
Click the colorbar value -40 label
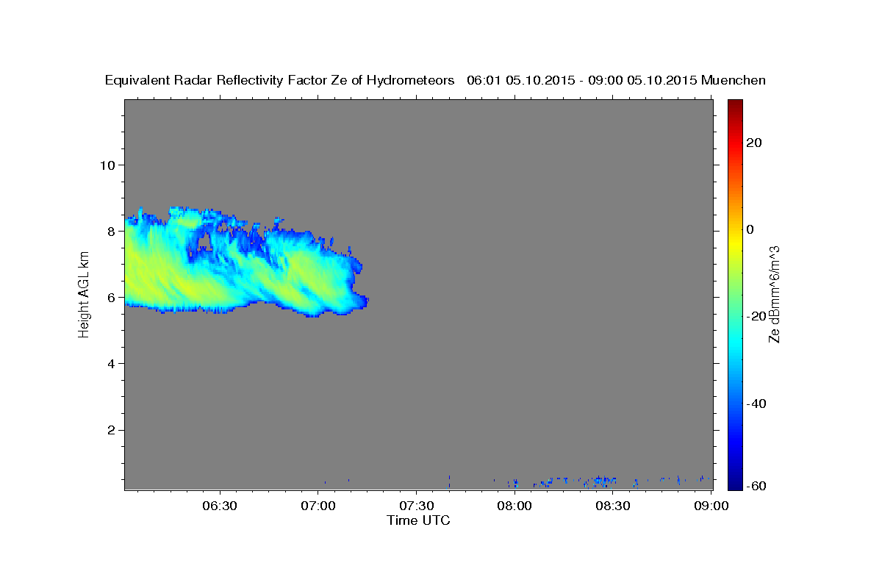pyautogui.click(x=755, y=404)
